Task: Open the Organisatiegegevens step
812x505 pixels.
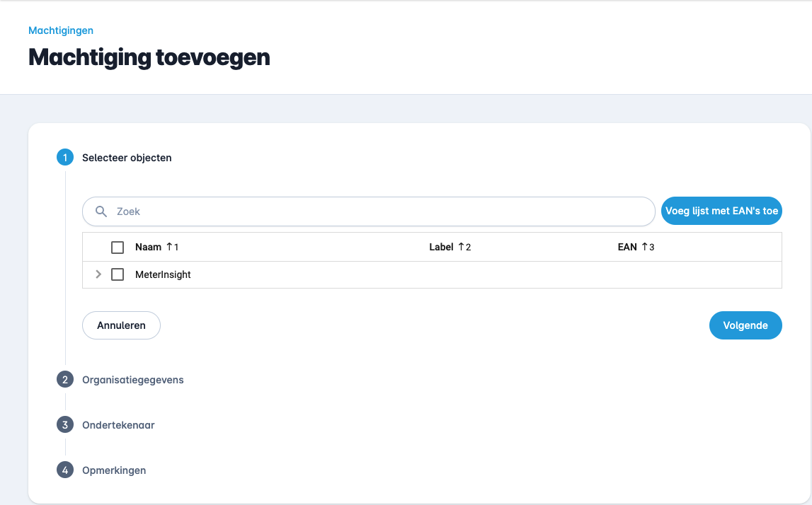Action: click(x=132, y=380)
